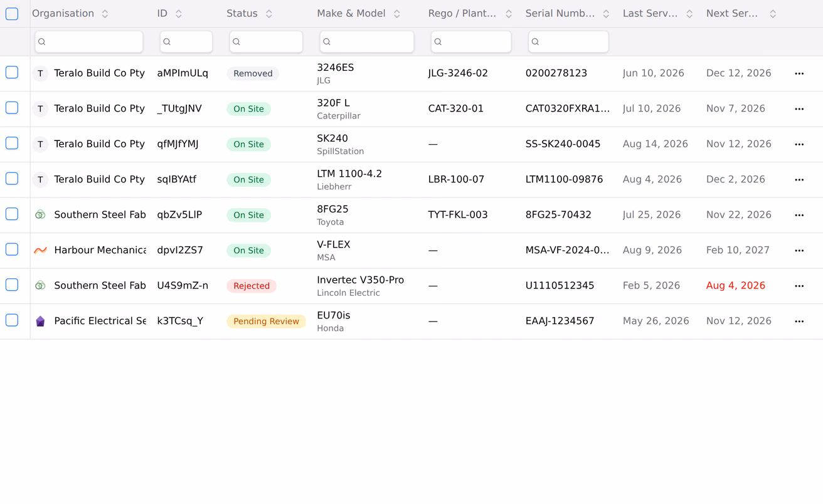823x504 pixels.
Task: Click On Site badge for V-FLEX row
Action: pos(248,251)
